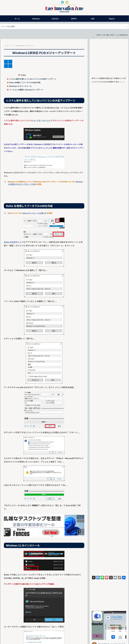Click the Windows 11 のインストール section heading
129x644 pixels.
click(44, 545)
